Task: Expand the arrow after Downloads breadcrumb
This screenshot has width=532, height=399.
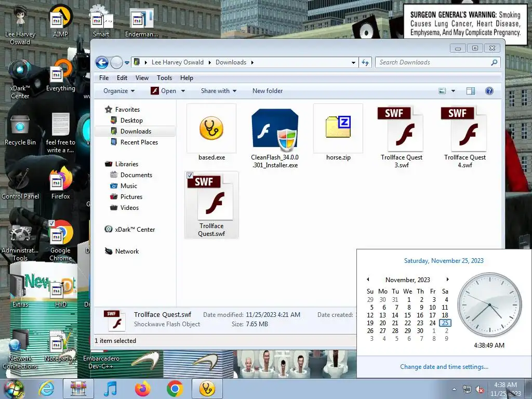Action: (x=252, y=62)
